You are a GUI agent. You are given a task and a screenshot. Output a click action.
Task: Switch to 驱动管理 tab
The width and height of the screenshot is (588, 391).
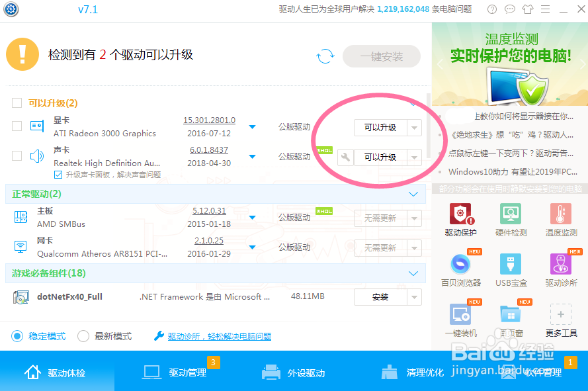[176, 372]
